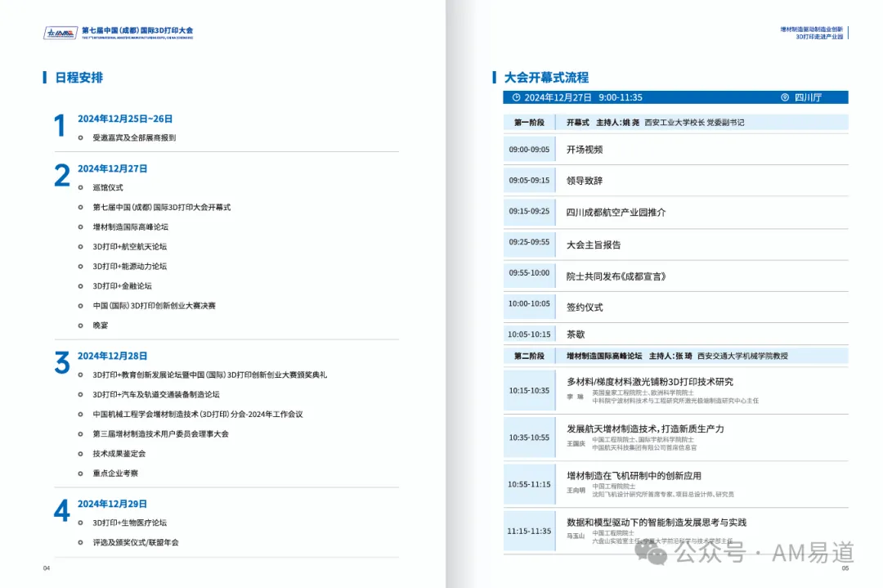Select the 大会开幕式流程 heading
The width and height of the screenshot is (883, 588).
[546, 78]
